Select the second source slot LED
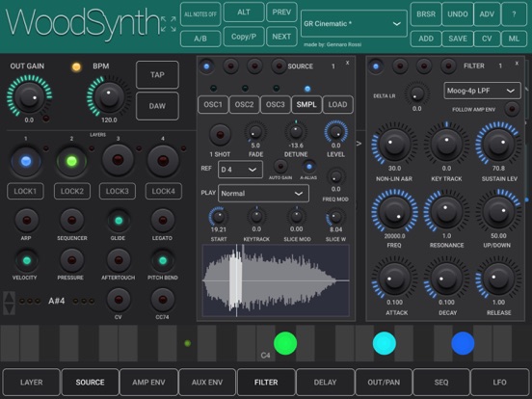 230,66
